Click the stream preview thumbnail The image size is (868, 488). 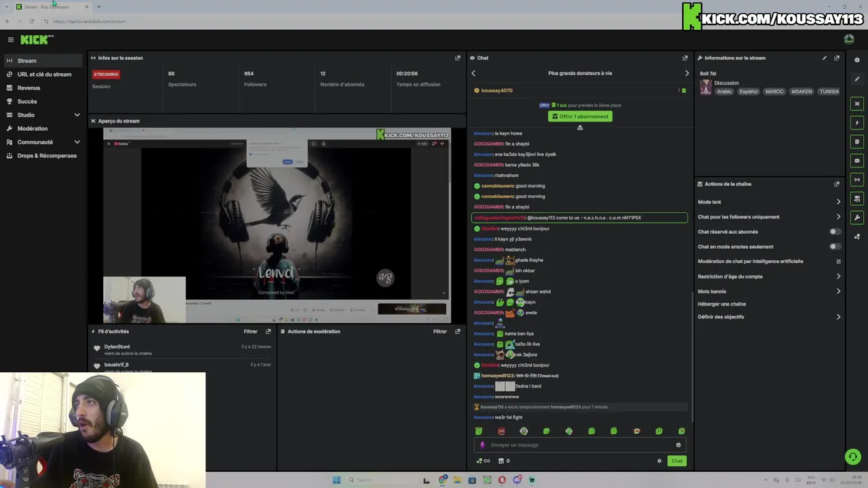pyautogui.click(x=277, y=226)
